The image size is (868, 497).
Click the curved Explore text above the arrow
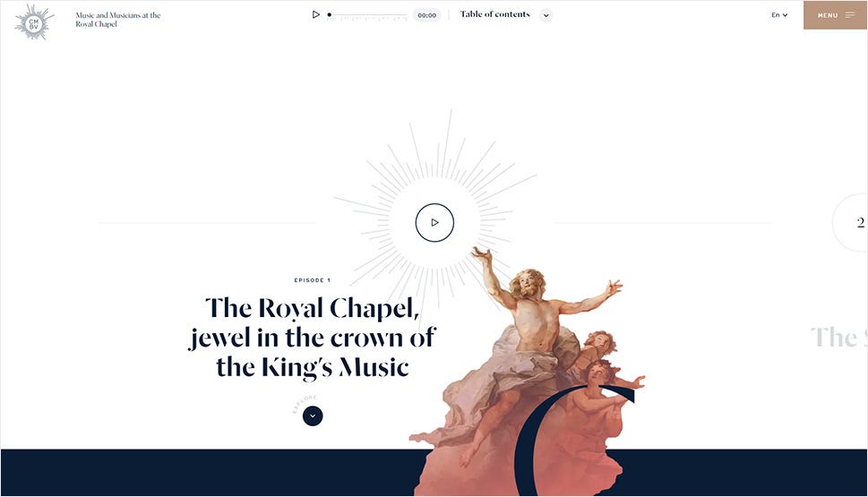pyautogui.click(x=304, y=404)
